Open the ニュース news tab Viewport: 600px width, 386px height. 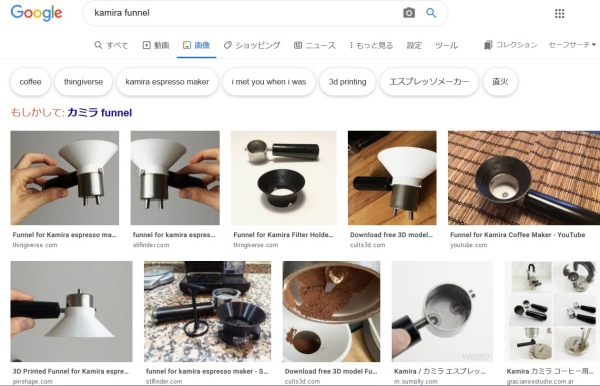pyautogui.click(x=315, y=45)
